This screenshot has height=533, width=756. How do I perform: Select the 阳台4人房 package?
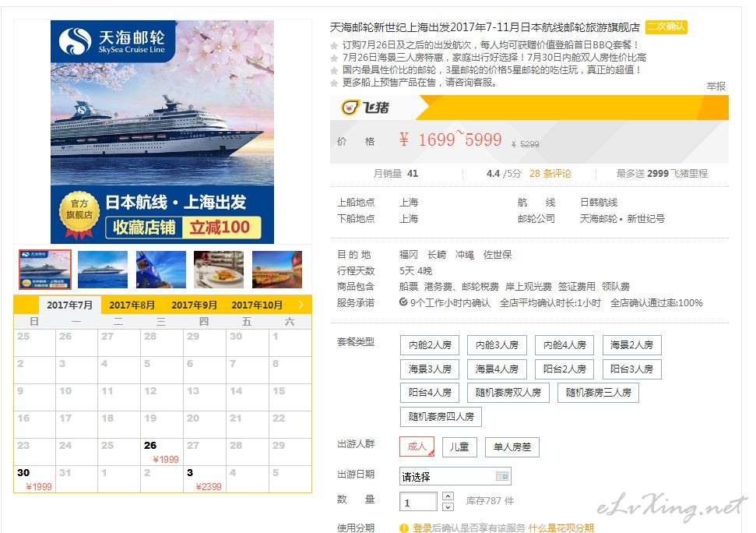coord(430,393)
